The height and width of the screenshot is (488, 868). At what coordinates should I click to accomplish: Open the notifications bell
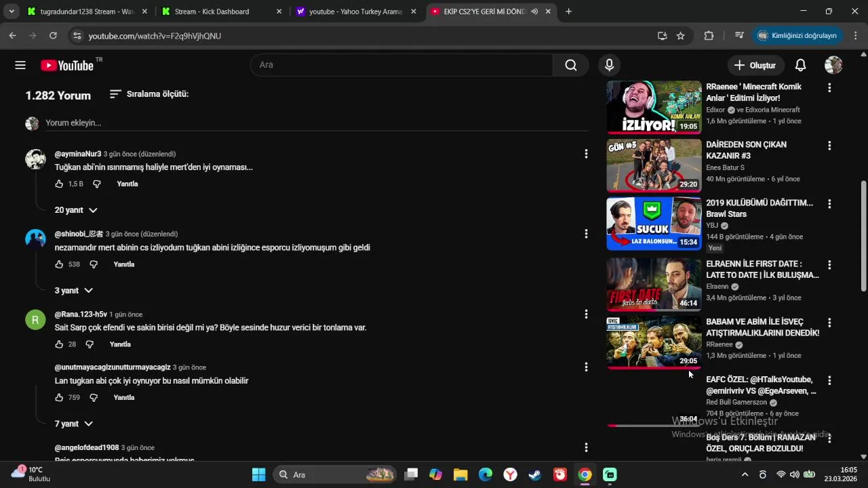point(800,65)
